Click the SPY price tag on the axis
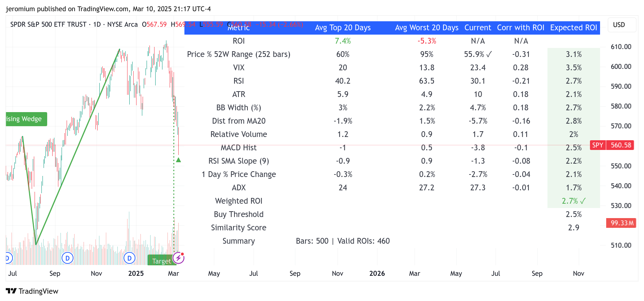644x301 pixels. pyautogui.click(x=598, y=145)
